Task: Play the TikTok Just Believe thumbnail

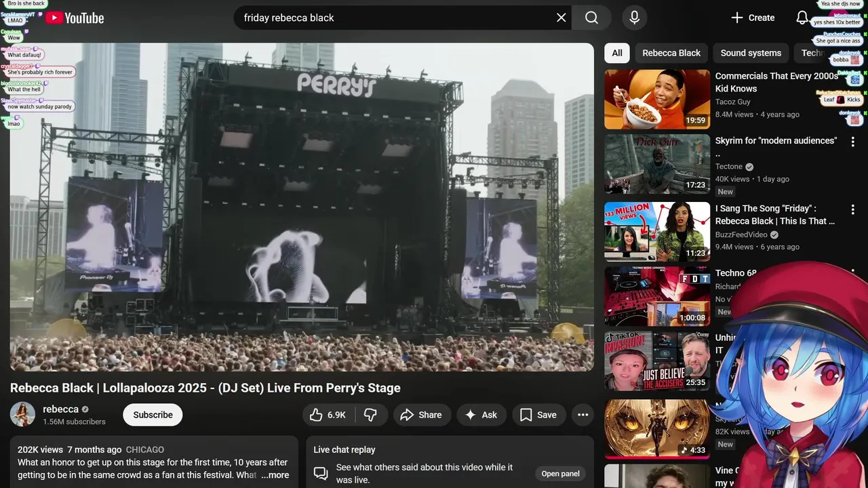Action: pos(657,361)
